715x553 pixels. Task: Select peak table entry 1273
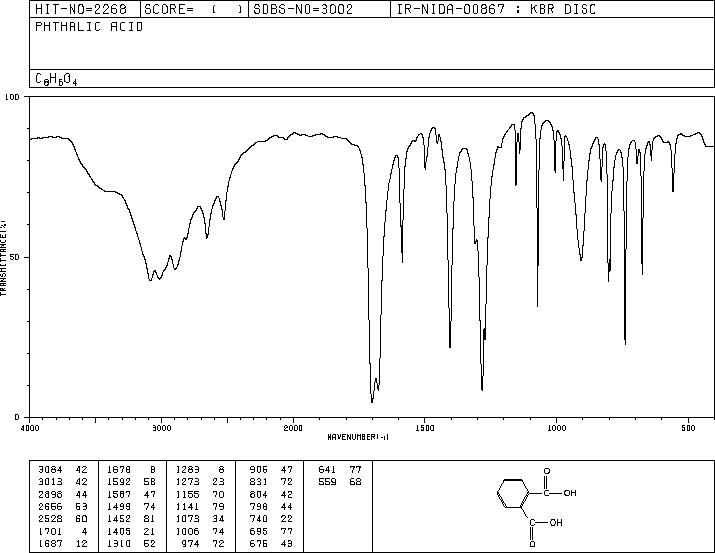click(187, 482)
